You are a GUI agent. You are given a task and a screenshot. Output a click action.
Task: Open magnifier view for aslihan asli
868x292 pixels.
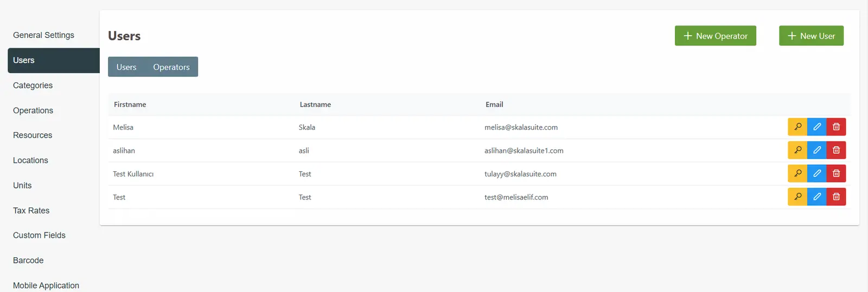797,150
